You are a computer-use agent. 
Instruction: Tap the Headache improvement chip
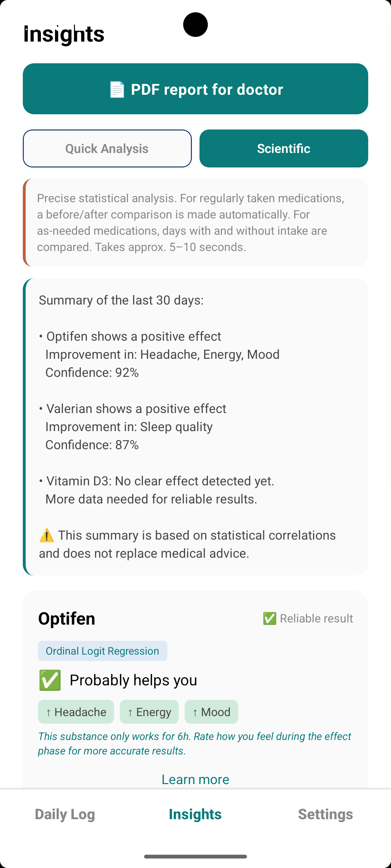coord(76,712)
